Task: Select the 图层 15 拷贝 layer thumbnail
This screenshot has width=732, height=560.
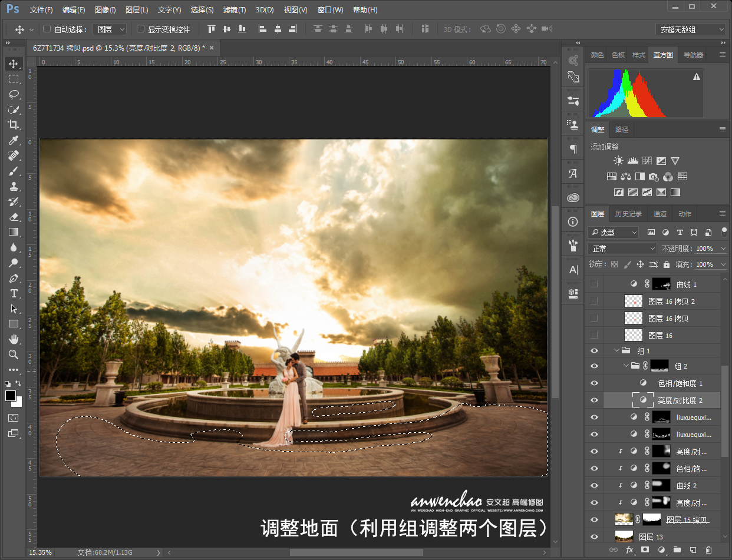Action: (624, 520)
